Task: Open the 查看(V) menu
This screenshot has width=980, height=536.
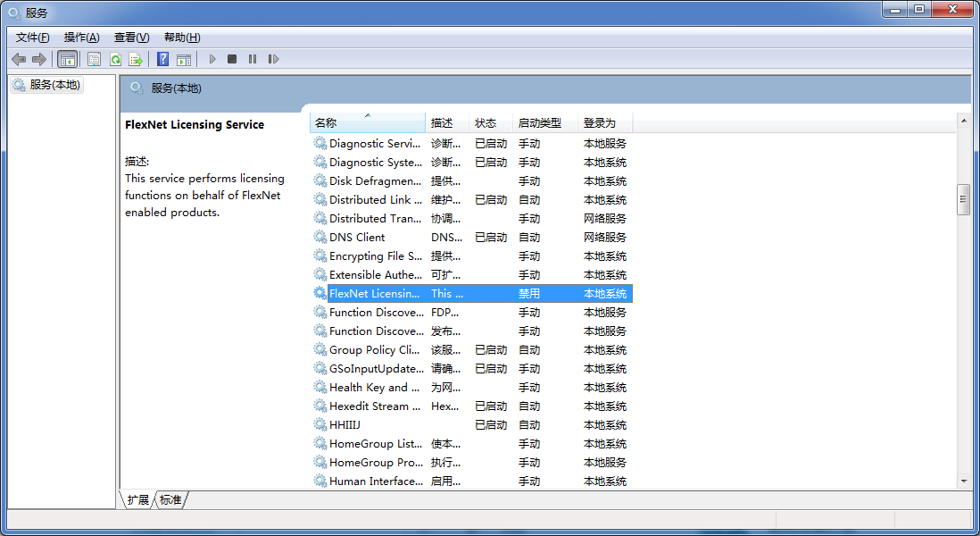Action: (x=132, y=38)
